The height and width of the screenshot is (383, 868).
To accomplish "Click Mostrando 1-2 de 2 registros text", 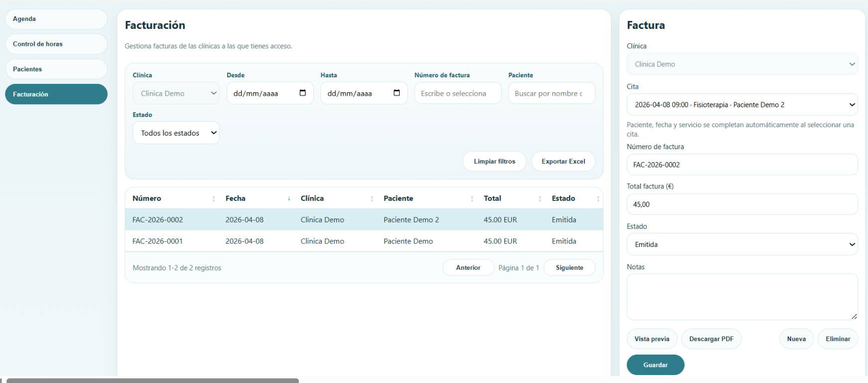I will (x=177, y=268).
